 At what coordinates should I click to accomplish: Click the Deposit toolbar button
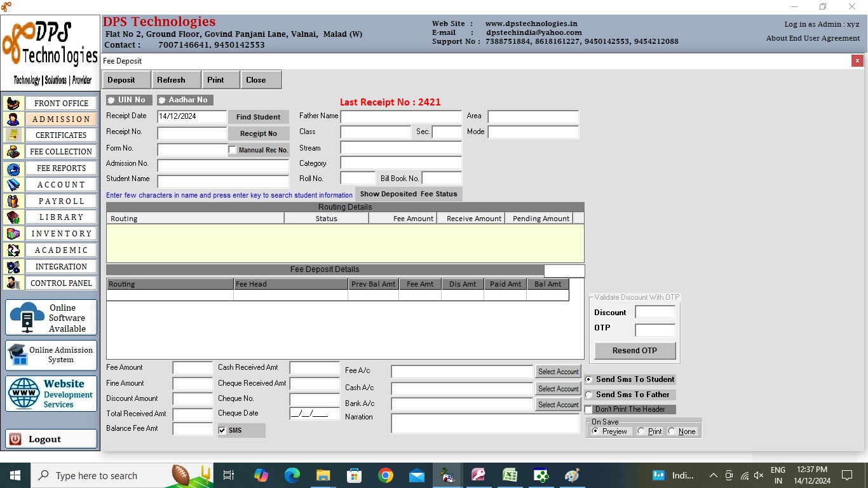(x=126, y=80)
